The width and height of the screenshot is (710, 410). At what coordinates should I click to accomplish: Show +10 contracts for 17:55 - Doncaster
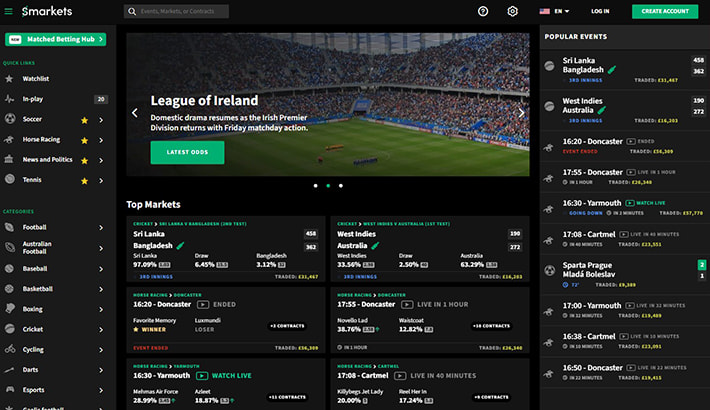(491, 326)
